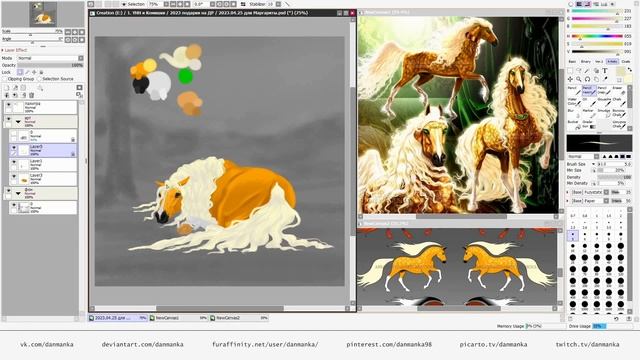Choose the Water Color brush

pos(574,102)
